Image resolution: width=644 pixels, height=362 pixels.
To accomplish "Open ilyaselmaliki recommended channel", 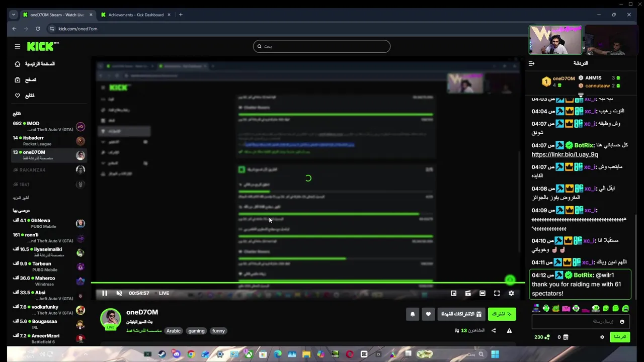I will [49, 252].
